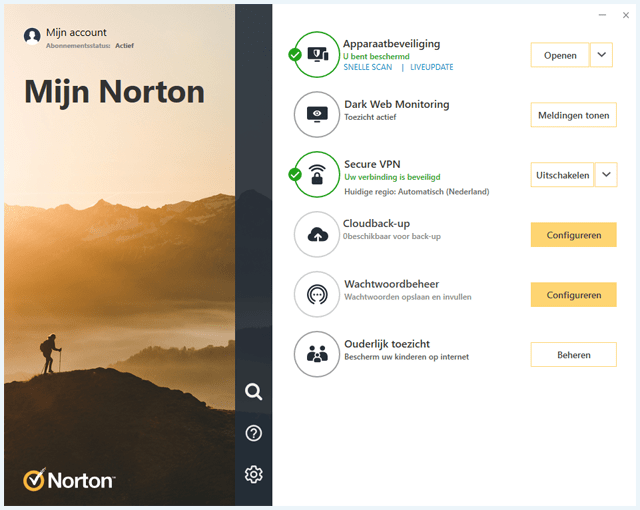Click the Dark Web Monitoring title
The height and width of the screenshot is (510, 640).
pos(397,104)
